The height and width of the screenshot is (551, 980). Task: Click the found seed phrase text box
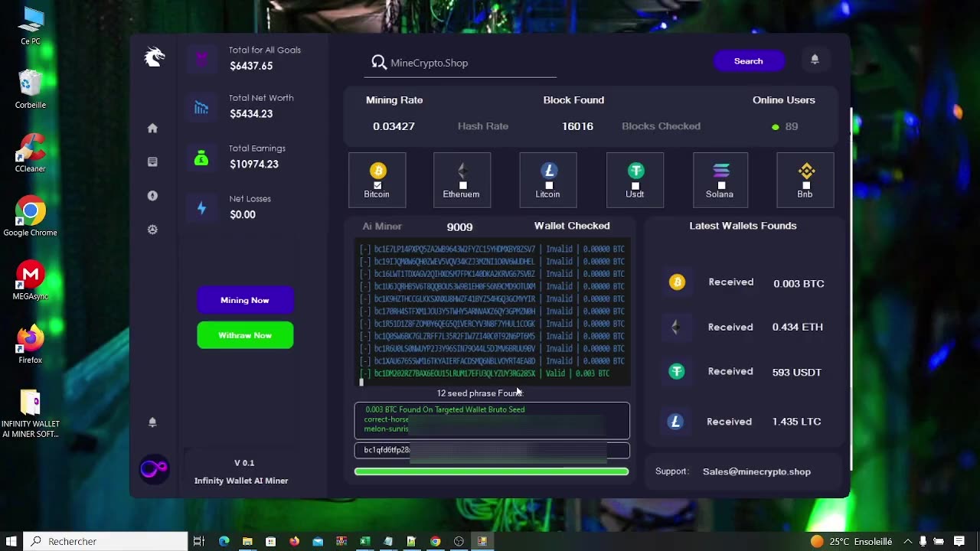pos(492,420)
